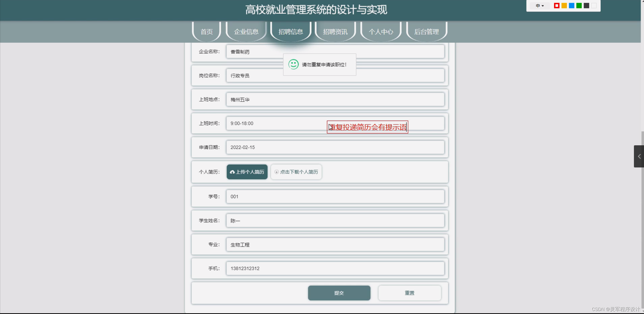Open the 中 size dropdown
This screenshot has height=314, width=644.
point(540,6)
